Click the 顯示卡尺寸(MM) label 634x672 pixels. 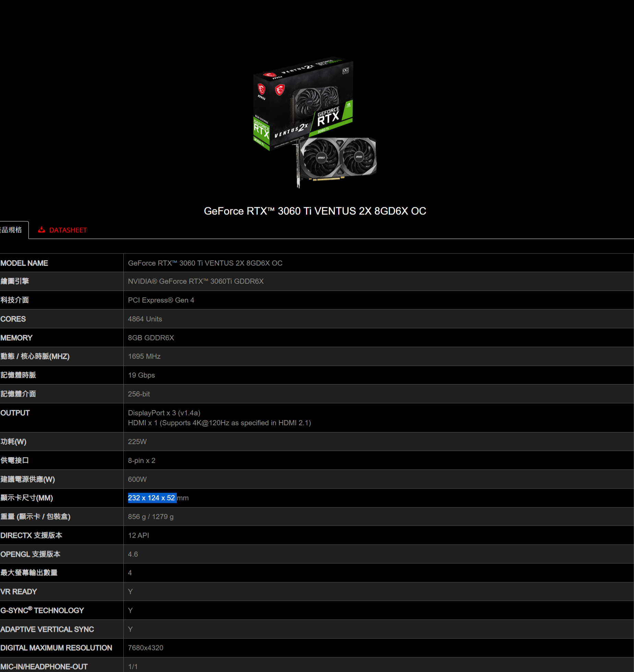click(27, 498)
